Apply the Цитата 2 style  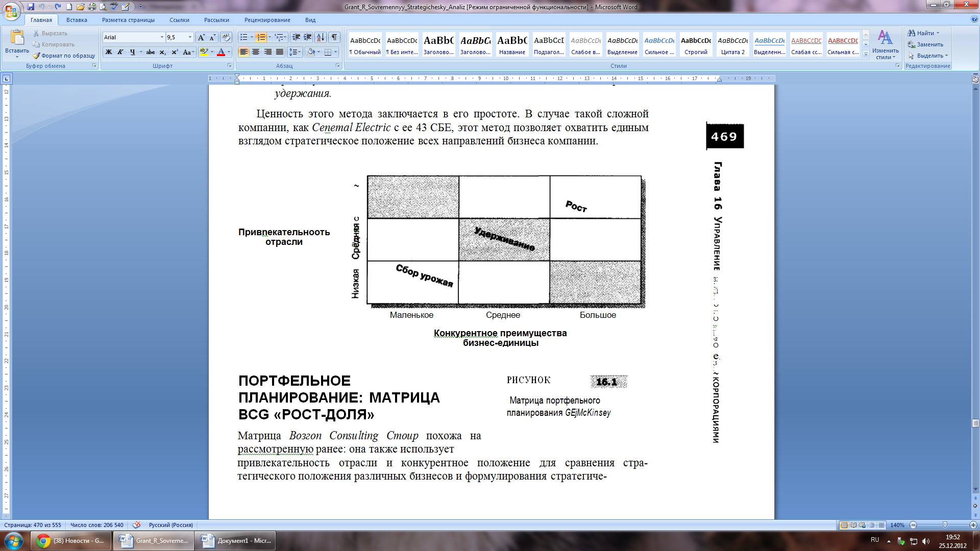tap(732, 45)
